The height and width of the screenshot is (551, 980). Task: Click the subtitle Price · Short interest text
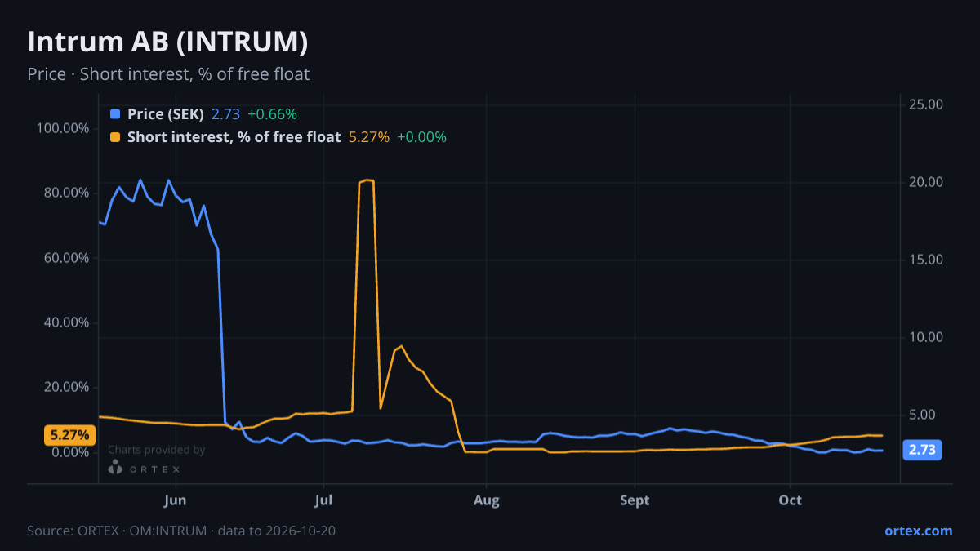168,74
